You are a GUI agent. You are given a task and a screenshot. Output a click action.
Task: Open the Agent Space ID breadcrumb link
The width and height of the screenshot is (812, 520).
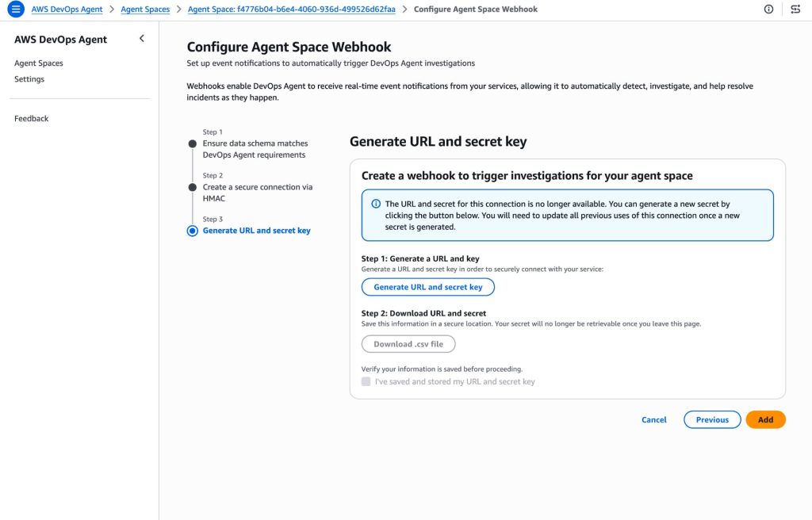(x=291, y=10)
